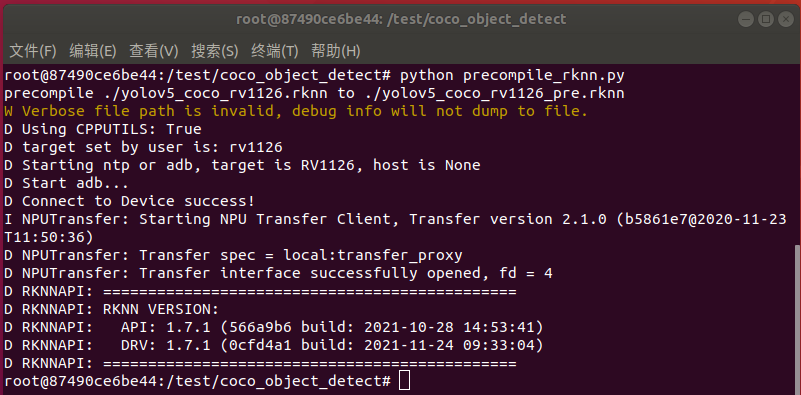
Task: Click the 'target set by user is: rv1126' line
Action: [143, 148]
